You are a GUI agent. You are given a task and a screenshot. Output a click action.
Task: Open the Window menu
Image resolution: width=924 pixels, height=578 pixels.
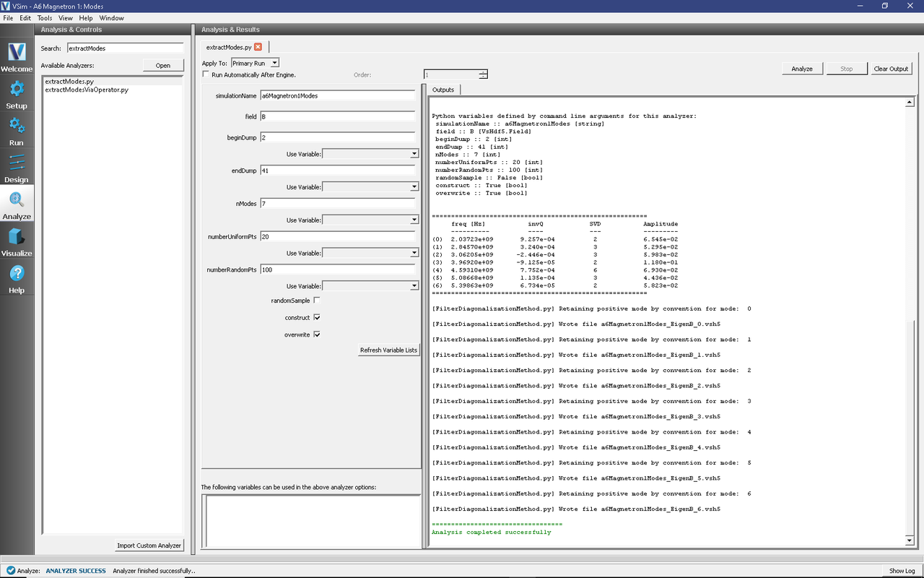pyautogui.click(x=111, y=18)
